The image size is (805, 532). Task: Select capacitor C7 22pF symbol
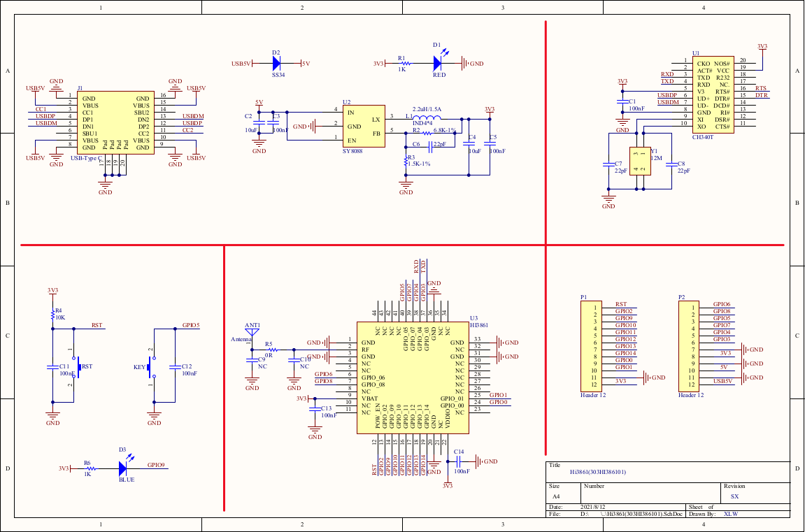point(609,165)
